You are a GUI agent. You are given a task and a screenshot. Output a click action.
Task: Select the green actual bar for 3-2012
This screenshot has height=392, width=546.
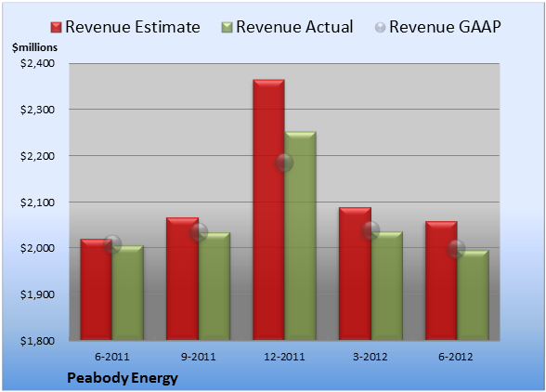coord(387,286)
